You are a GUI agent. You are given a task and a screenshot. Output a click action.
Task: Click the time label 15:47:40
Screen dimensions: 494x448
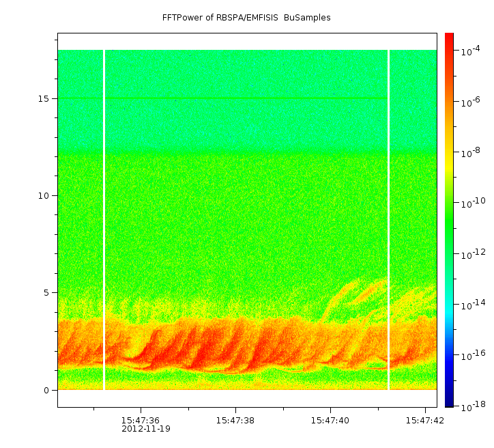tap(330, 421)
